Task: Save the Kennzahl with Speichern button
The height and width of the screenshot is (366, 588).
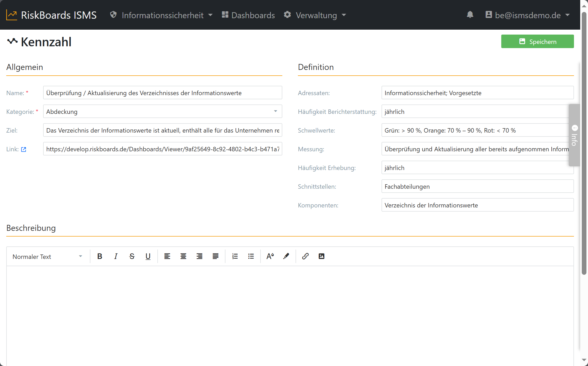Action: (537, 42)
